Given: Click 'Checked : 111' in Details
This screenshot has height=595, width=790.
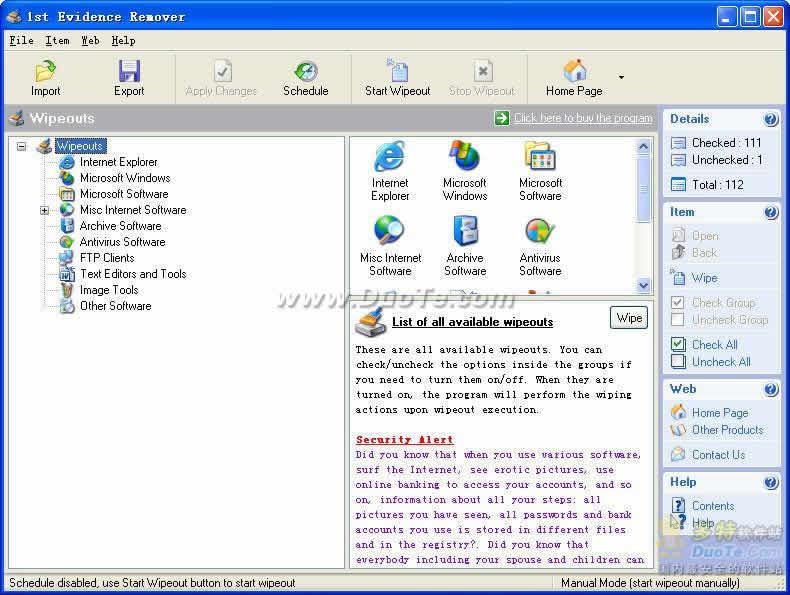Looking at the screenshot, I should pyautogui.click(x=726, y=143).
